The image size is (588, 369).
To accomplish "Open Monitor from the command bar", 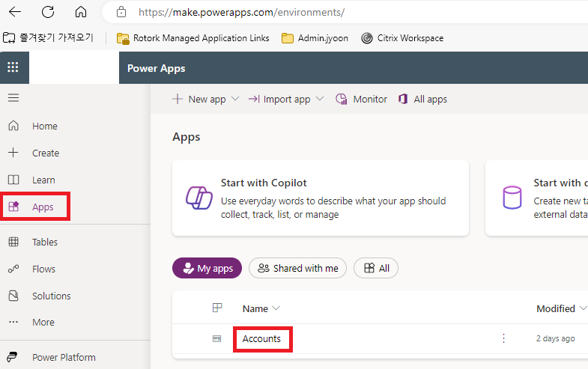I will [x=362, y=99].
